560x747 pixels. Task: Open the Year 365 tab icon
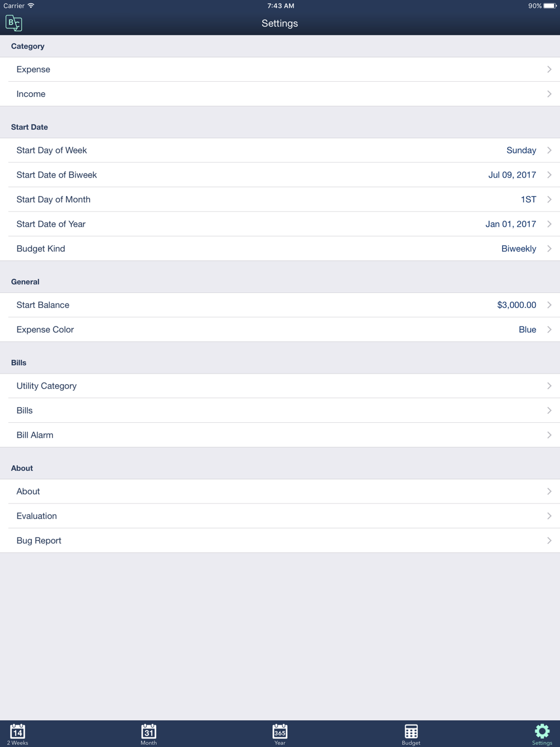[279, 731]
